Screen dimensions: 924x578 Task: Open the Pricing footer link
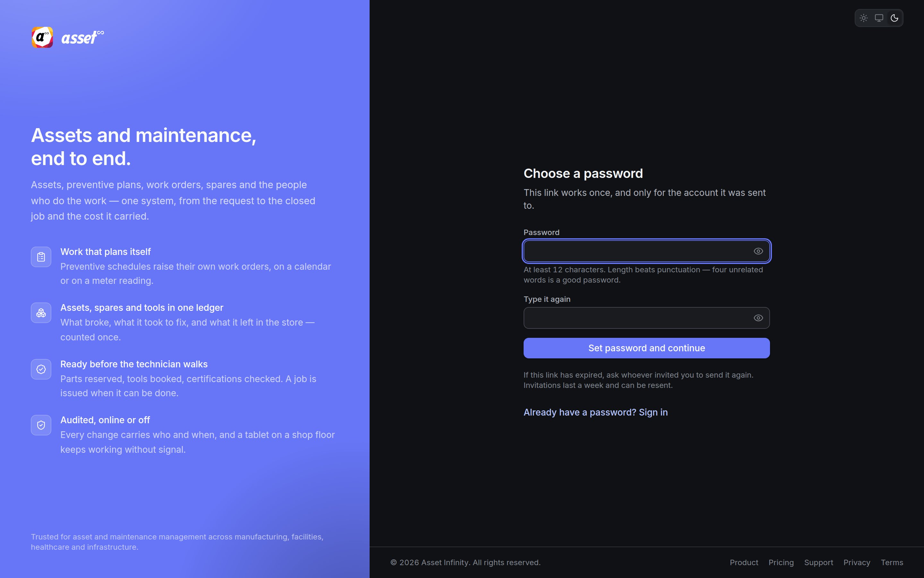tap(781, 563)
